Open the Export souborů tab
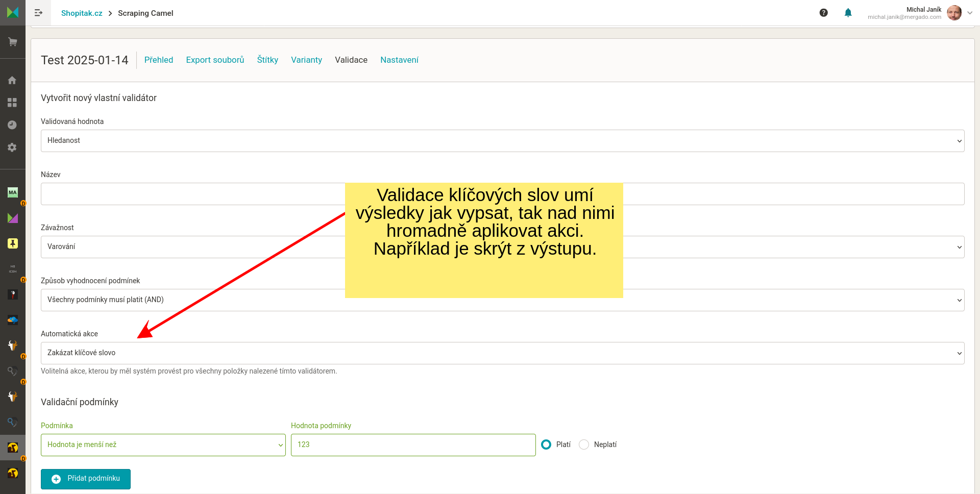The height and width of the screenshot is (494, 980). (x=215, y=60)
